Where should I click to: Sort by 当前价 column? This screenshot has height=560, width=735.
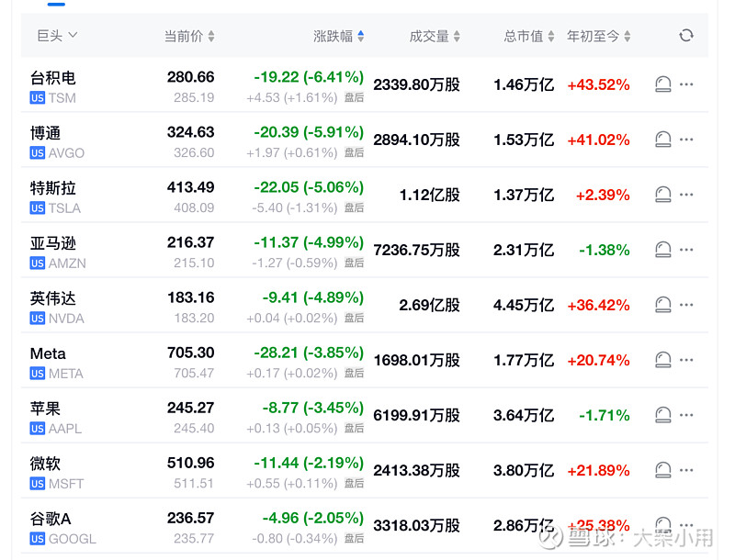point(189,37)
